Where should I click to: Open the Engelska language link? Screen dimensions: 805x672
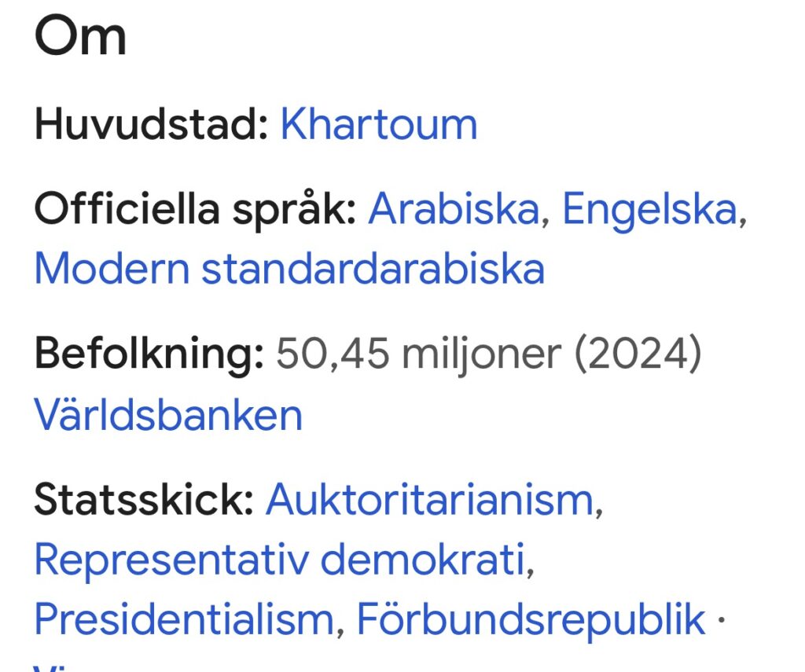649,209
